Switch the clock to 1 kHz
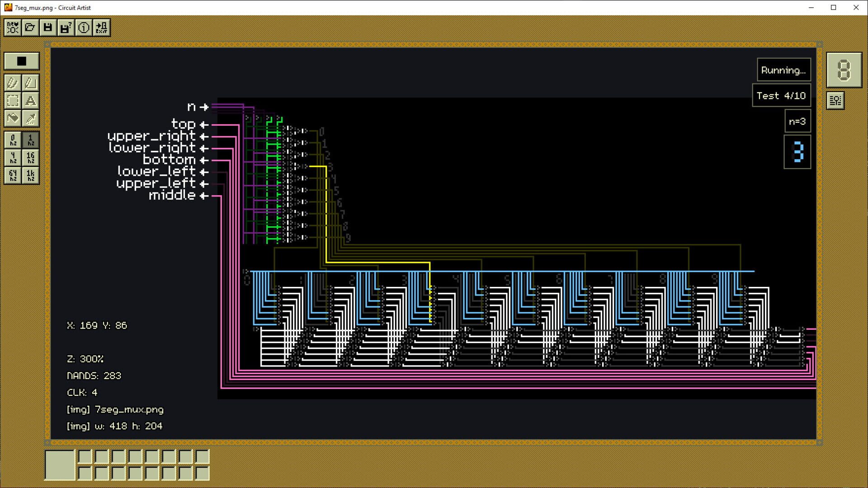 [x=30, y=176]
